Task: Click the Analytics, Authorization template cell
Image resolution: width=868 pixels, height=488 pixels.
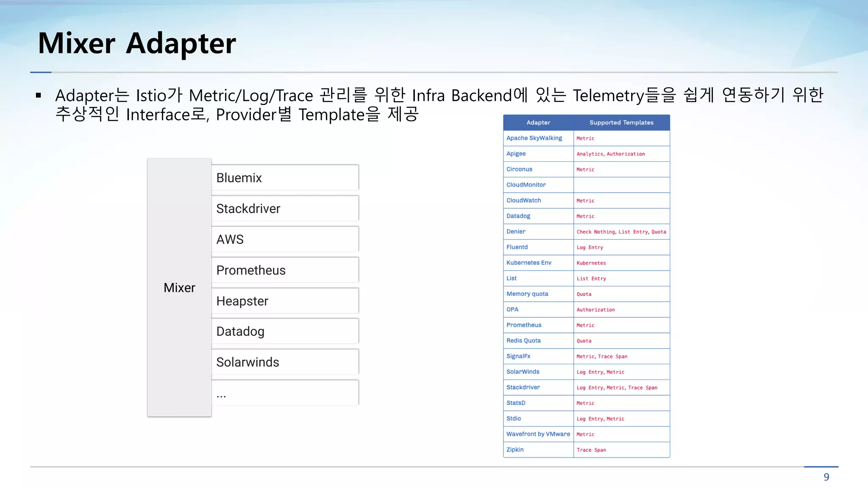Action: point(622,154)
